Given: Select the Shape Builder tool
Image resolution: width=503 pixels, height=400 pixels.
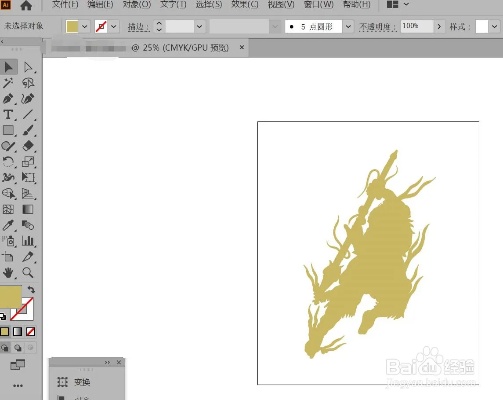Looking at the screenshot, I should click(8, 193).
